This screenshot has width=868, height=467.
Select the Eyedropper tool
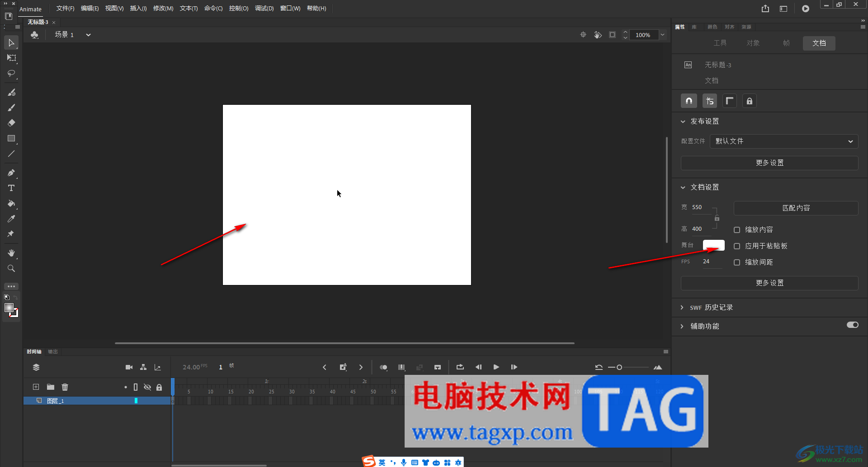(11, 219)
